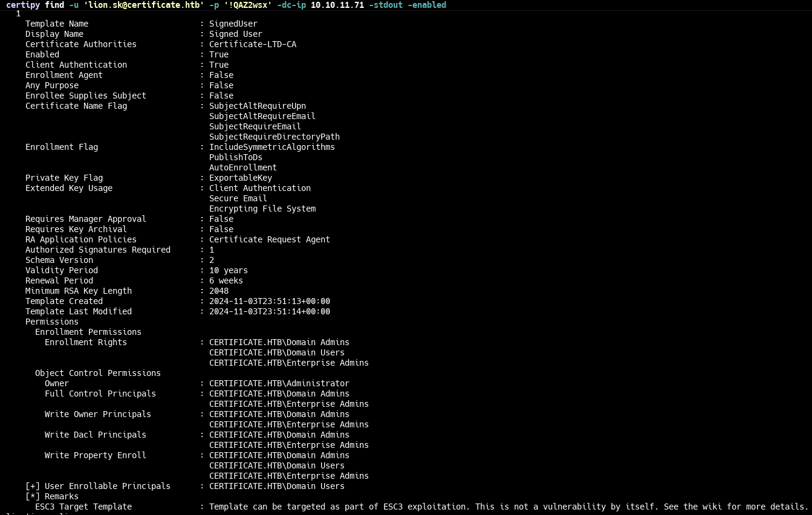Select the Template Created timestamp value
812x515 pixels.
269,302
